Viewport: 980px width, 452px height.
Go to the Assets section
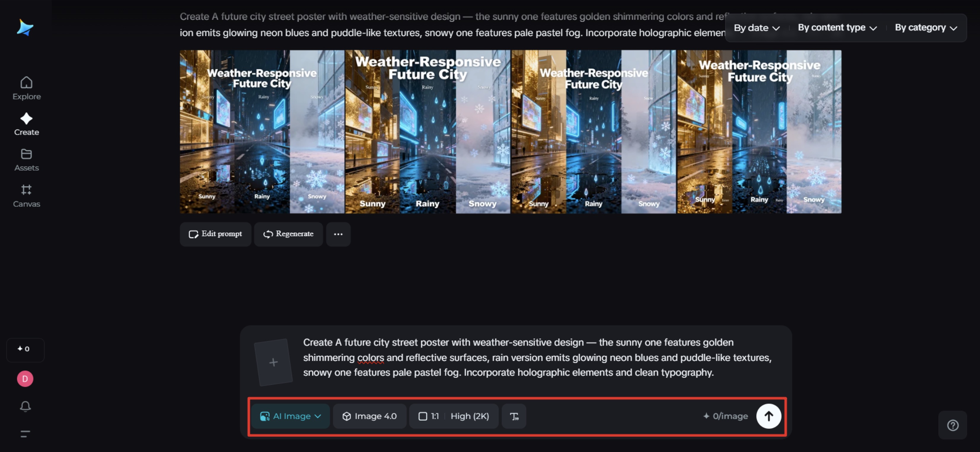(x=26, y=160)
